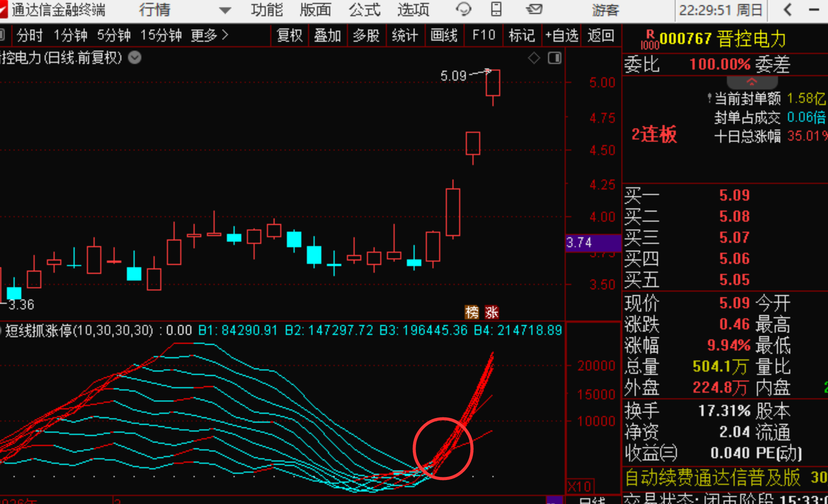The image size is (828, 504).
Task: Open the 选项 menu
Action: tap(413, 10)
